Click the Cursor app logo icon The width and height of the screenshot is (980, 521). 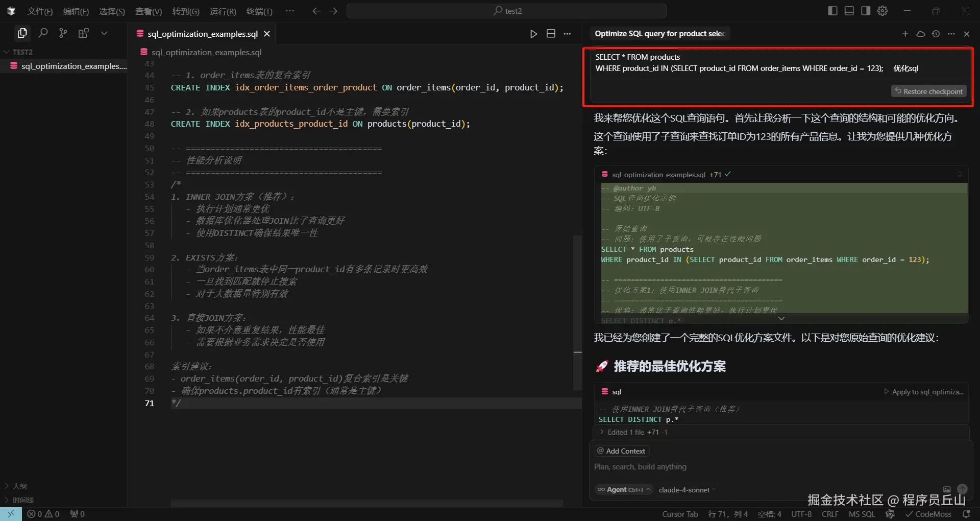(11, 11)
